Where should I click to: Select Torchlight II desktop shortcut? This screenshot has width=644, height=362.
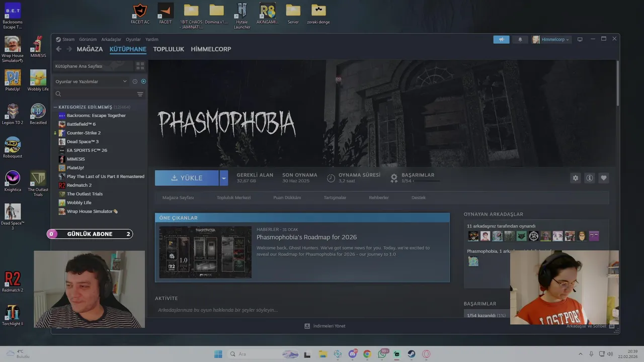[13, 315]
